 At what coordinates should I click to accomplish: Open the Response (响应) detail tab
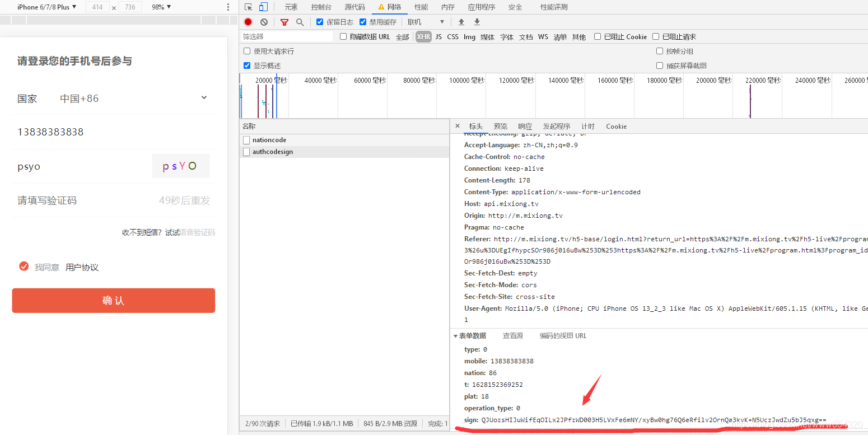click(x=525, y=127)
